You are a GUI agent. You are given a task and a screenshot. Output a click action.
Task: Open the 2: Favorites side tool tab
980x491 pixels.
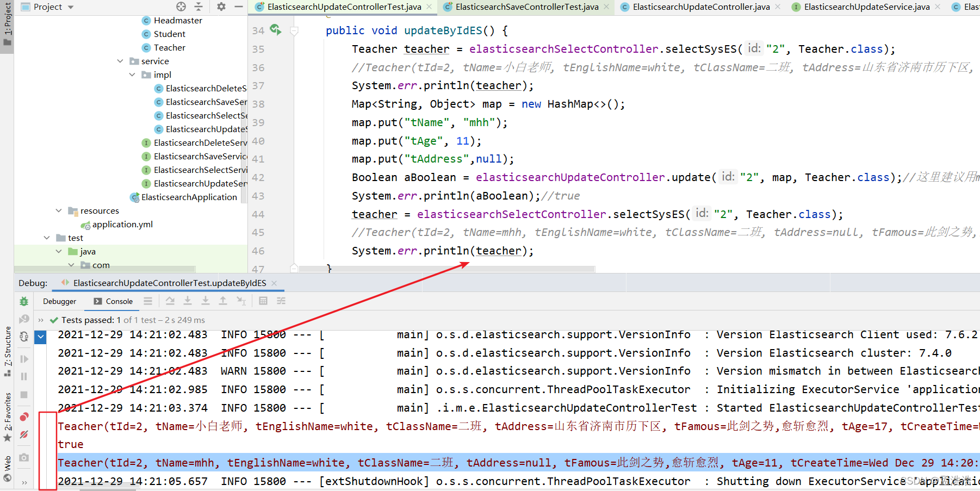7,417
